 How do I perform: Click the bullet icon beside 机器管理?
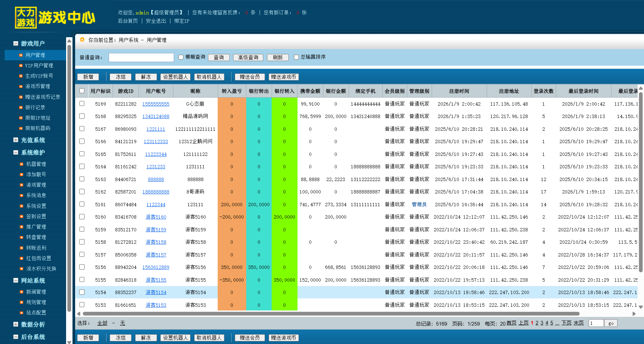(21, 164)
